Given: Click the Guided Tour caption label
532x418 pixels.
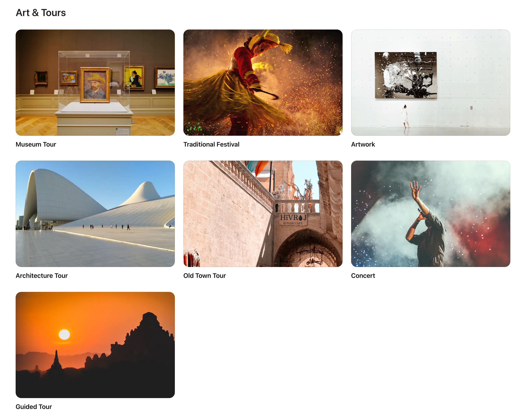Looking at the screenshot, I should tap(34, 407).
